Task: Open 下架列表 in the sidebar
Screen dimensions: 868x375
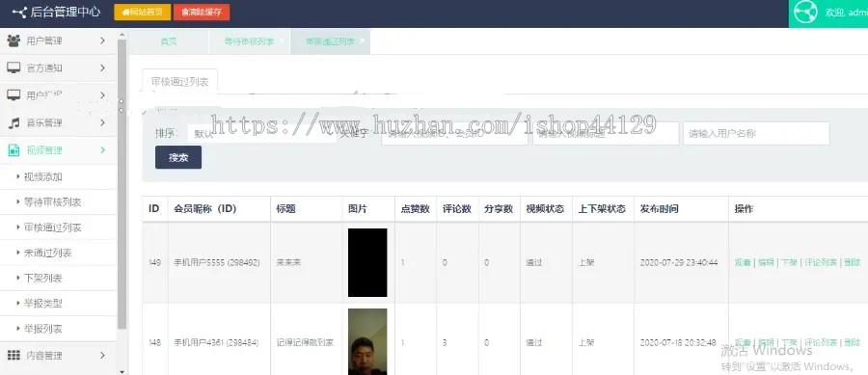Action: (x=43, y=279)
